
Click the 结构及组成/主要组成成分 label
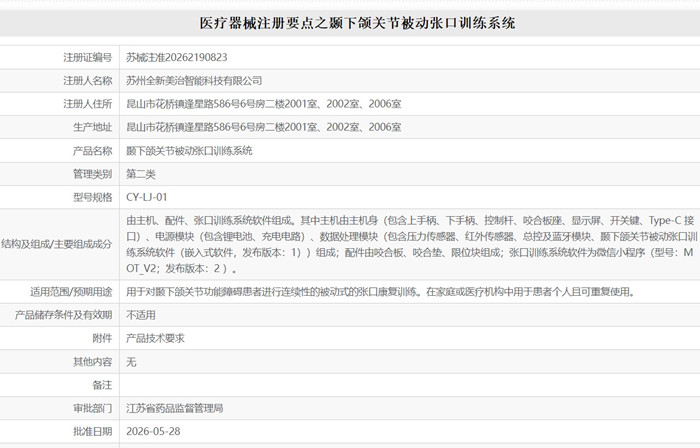pyautogui.click(x=57, y=244)
